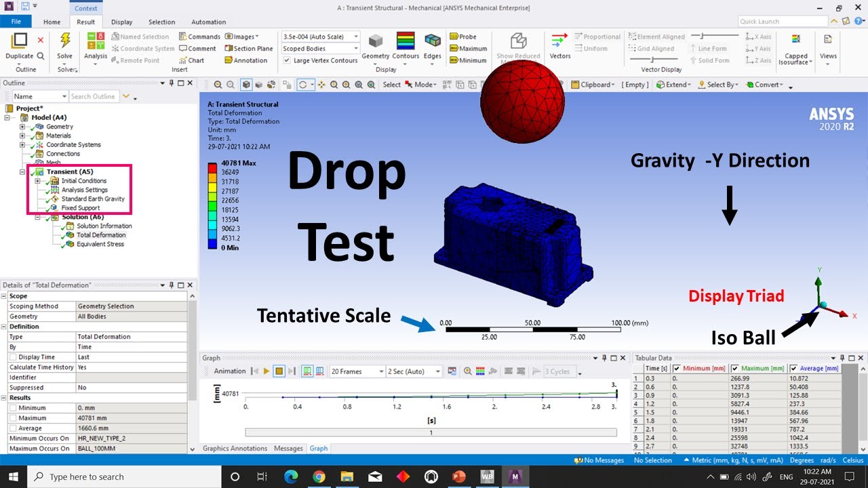The height and width of the screenshot is (488, 868).
Task: Collapse the Model (A4) tree node
Action: 6,117
